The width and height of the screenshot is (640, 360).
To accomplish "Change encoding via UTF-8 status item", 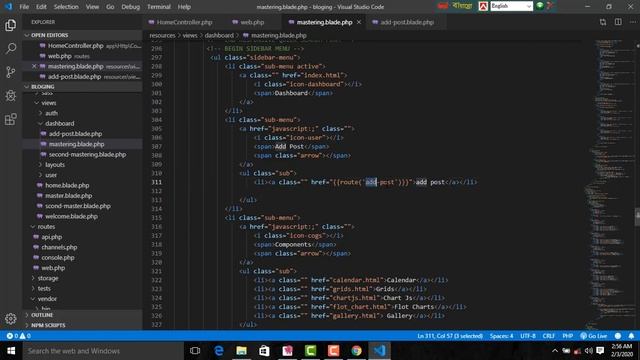I will tap(528, 336).
